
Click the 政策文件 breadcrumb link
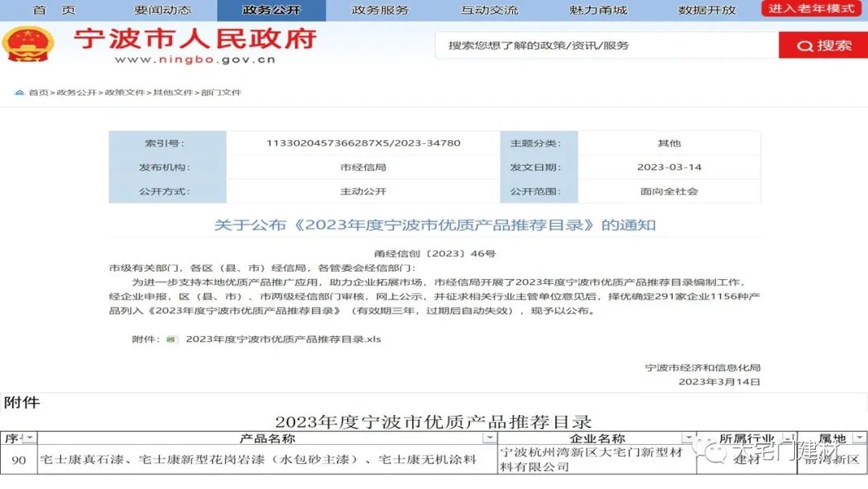125,92
